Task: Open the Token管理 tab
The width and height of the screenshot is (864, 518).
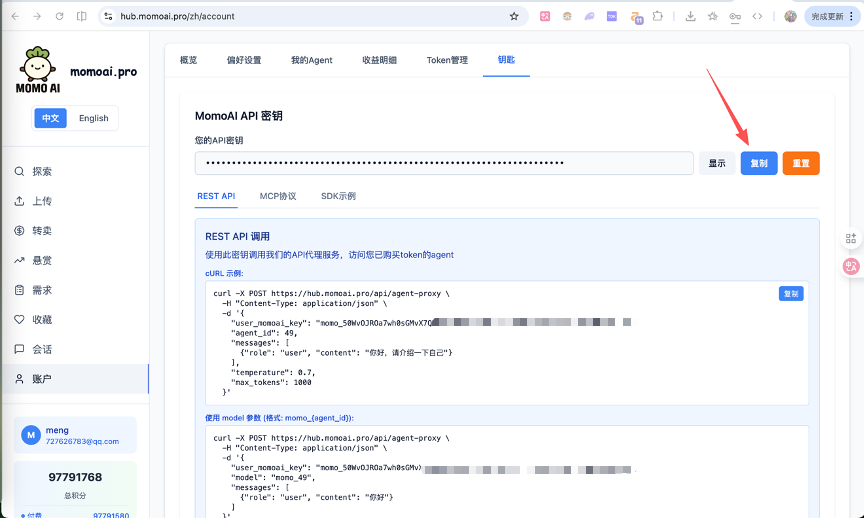Action: 447,60
